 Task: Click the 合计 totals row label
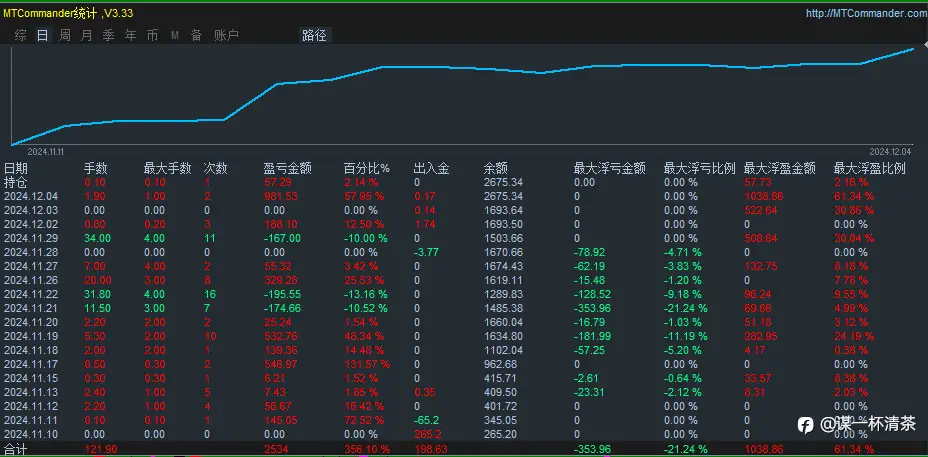(x=15, y=450)
